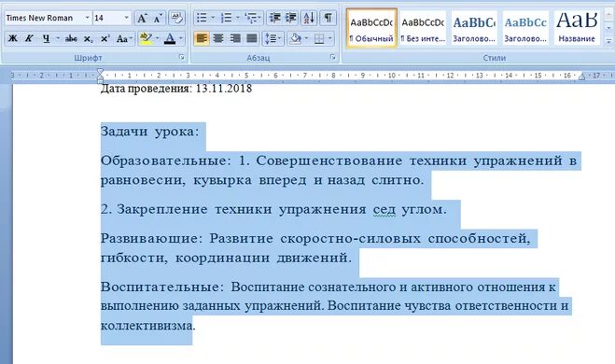Click the right indent marker on ruler
This screenshot has height=364, width=615.
tap(581, 77)
